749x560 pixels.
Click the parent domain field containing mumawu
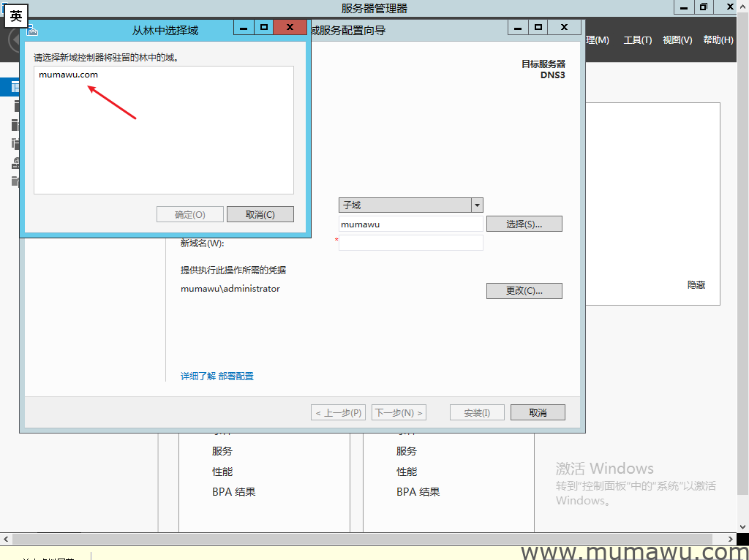pos(410,224)
